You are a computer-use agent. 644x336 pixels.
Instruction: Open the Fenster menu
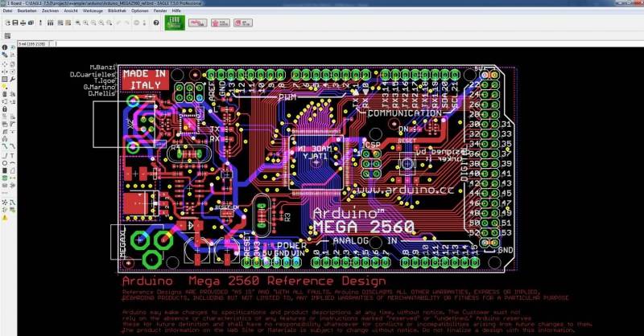click(x=160, y=10)
